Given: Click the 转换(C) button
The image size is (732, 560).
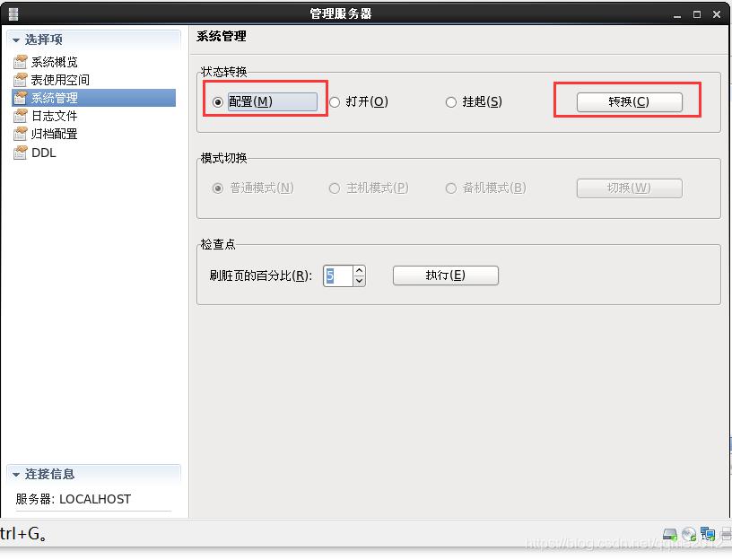Looking at the screenshot, I should coord(630,102).
